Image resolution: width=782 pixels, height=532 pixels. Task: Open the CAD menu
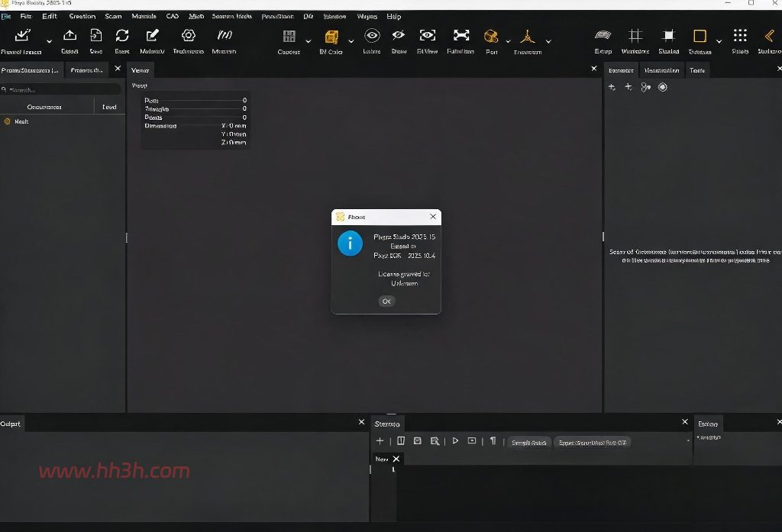pyautogui.click(x=173, y=17)
